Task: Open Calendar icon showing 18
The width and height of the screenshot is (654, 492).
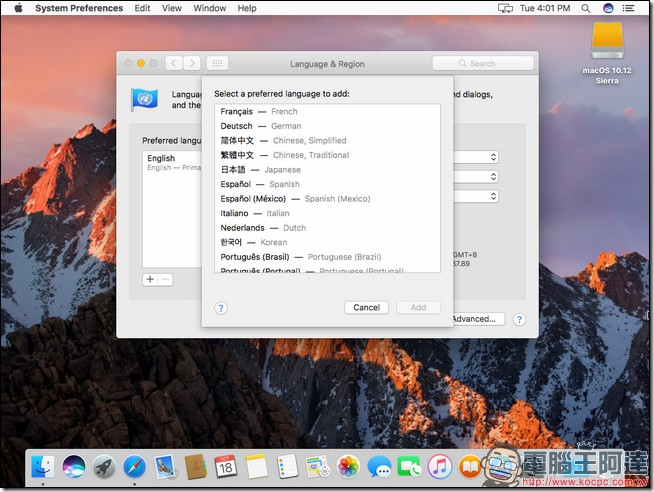Action: [226, 466]
